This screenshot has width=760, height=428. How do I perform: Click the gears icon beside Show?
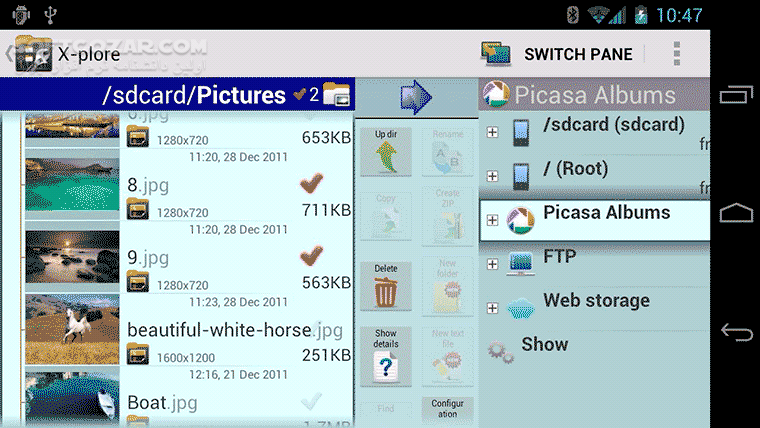pyautogui.click(x=501, y=352)
